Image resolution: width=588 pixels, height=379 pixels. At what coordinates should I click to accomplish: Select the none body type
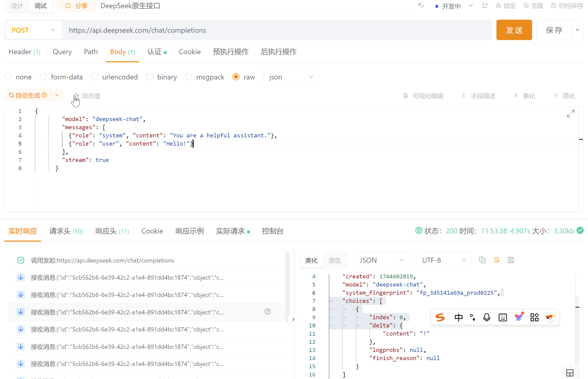tap(8, 77)
